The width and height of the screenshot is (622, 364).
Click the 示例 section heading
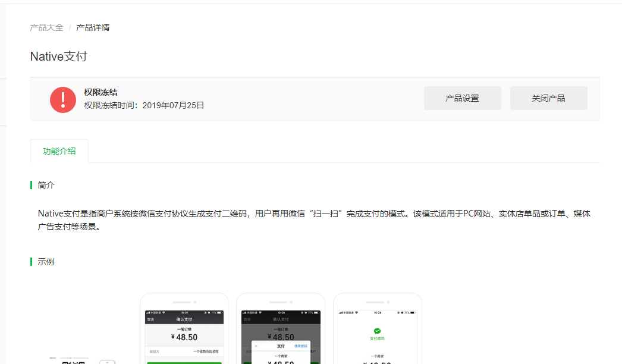point(46,262)
